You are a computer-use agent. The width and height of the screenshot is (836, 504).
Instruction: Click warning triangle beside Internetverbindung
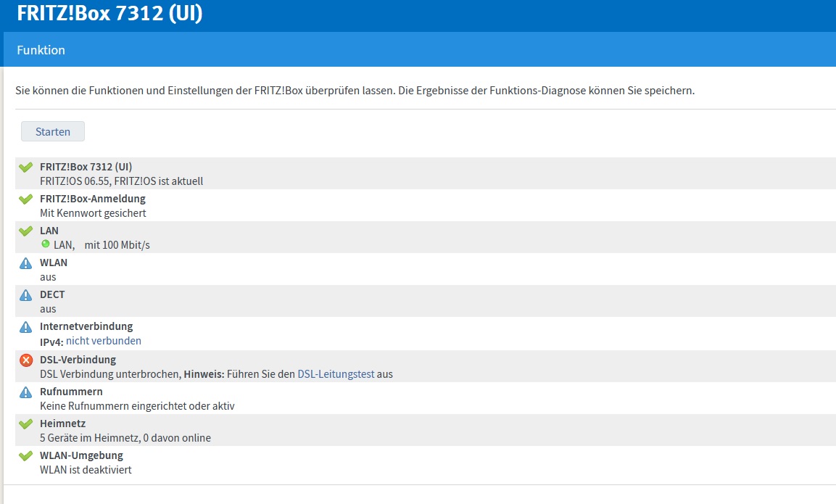(25, 327)
